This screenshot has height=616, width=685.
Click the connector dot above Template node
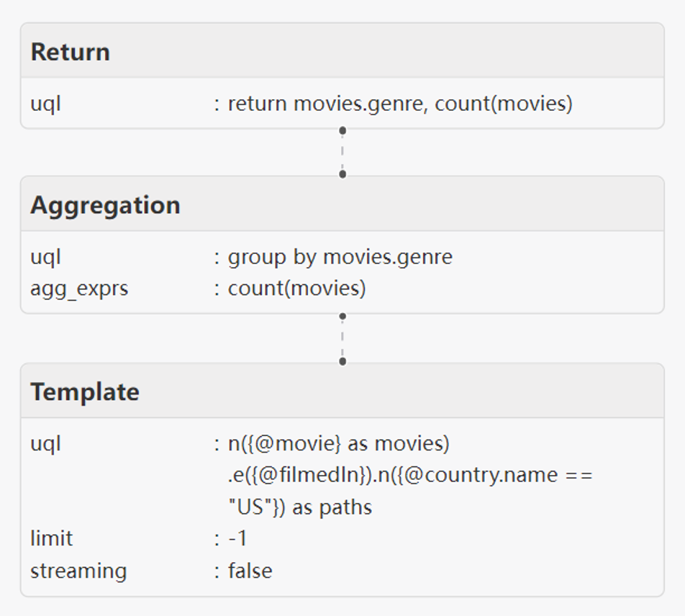[x=342, y=361]
